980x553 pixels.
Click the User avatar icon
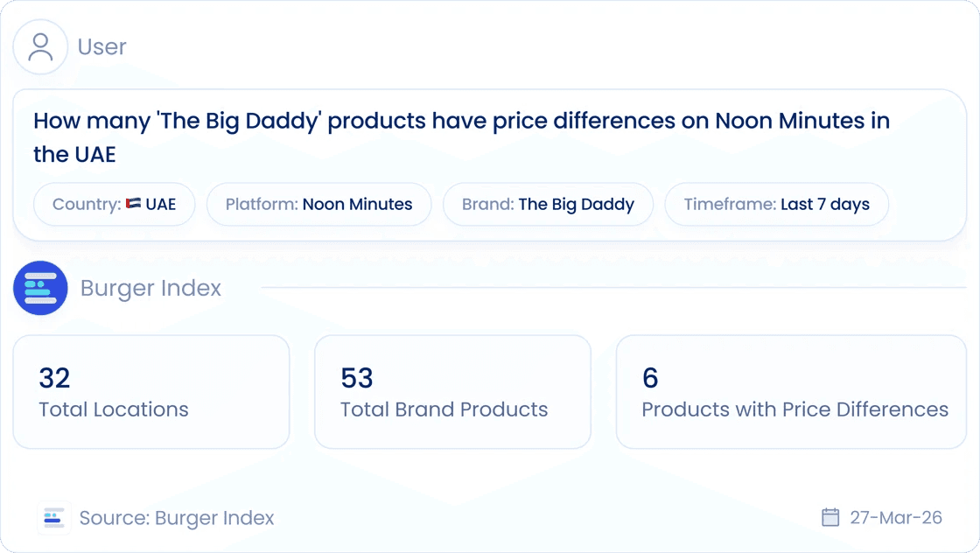[40, 47]
